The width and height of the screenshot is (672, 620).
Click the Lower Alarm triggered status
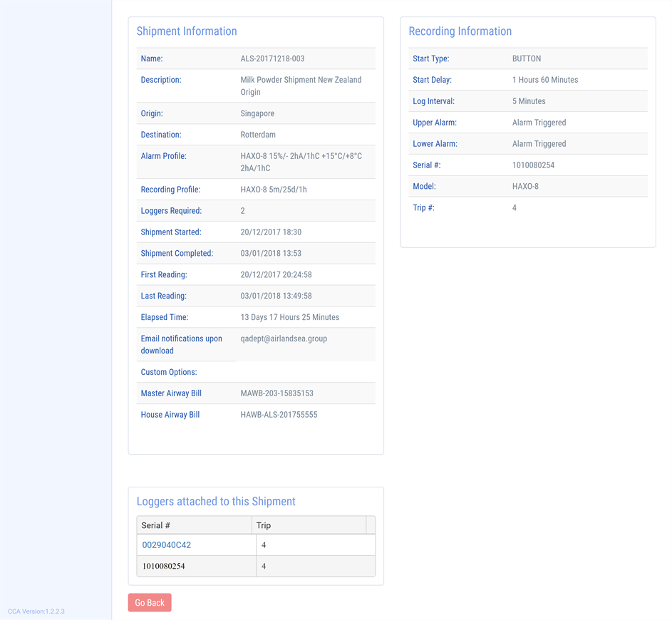[539, 144]
